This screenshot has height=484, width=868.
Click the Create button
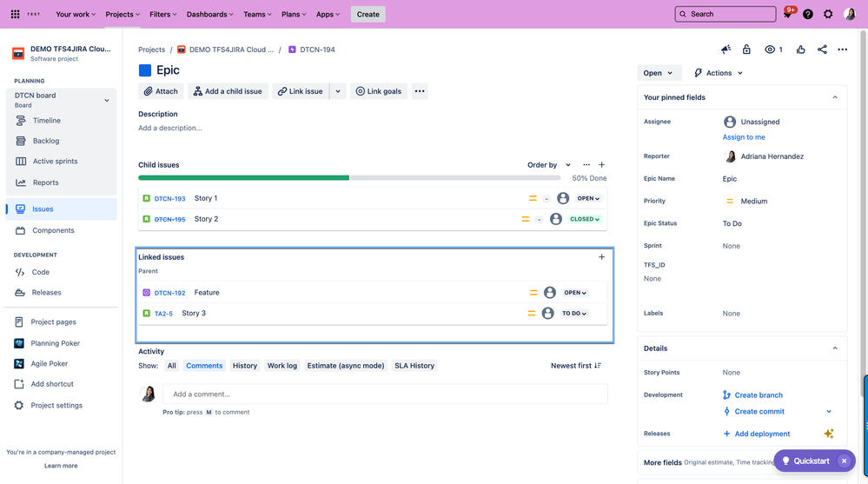pyautogui.click(x=368, y=15)
